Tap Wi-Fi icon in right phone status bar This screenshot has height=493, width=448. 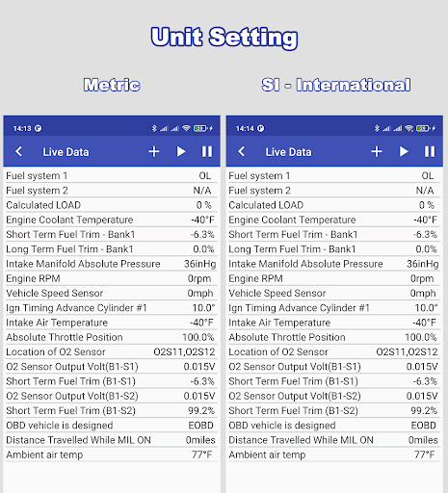[408, 128]
